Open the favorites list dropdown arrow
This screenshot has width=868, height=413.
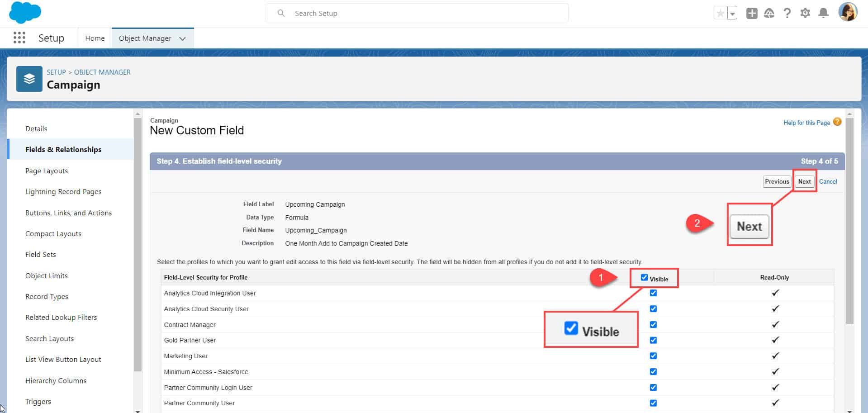[x=731, y=13]
